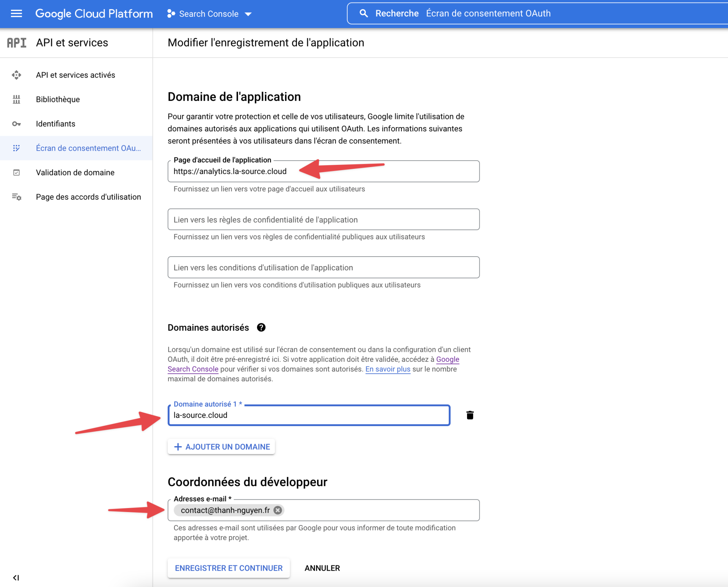
Task: Click ENREGISTRER ET CONTINUER button
Action: click(229, 568)
